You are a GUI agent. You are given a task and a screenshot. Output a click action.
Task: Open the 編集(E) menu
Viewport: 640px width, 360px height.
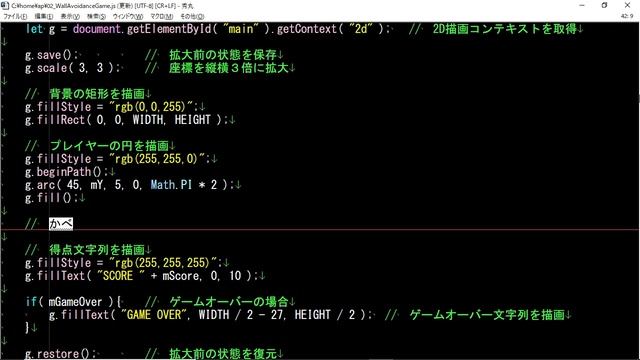pos(43,16)
